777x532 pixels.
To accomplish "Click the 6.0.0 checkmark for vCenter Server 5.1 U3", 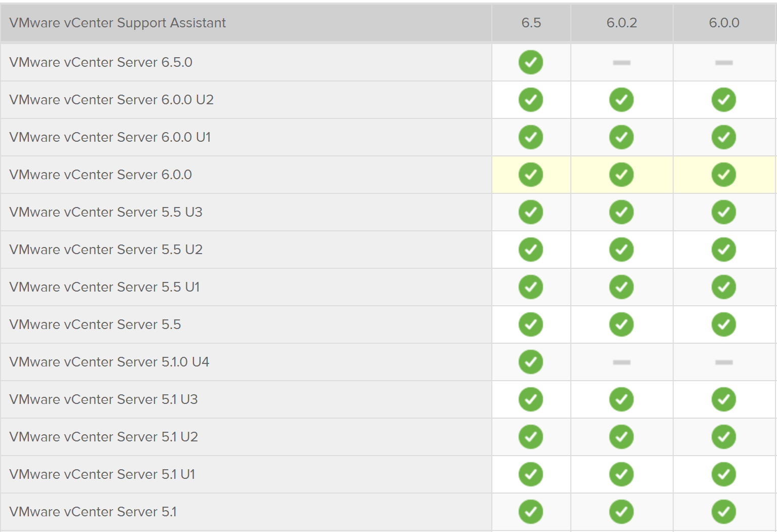I will point(724,399).
